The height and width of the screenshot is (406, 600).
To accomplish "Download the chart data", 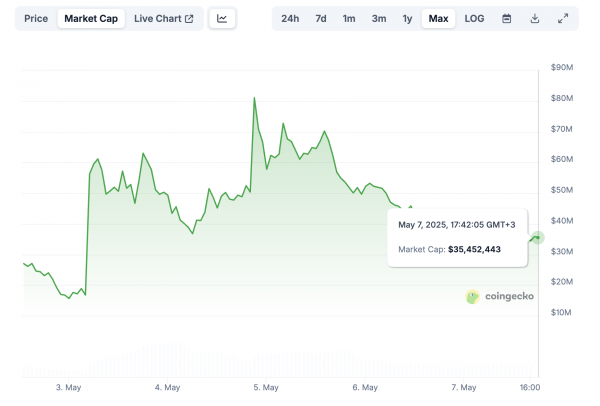I will pos(535,18).
